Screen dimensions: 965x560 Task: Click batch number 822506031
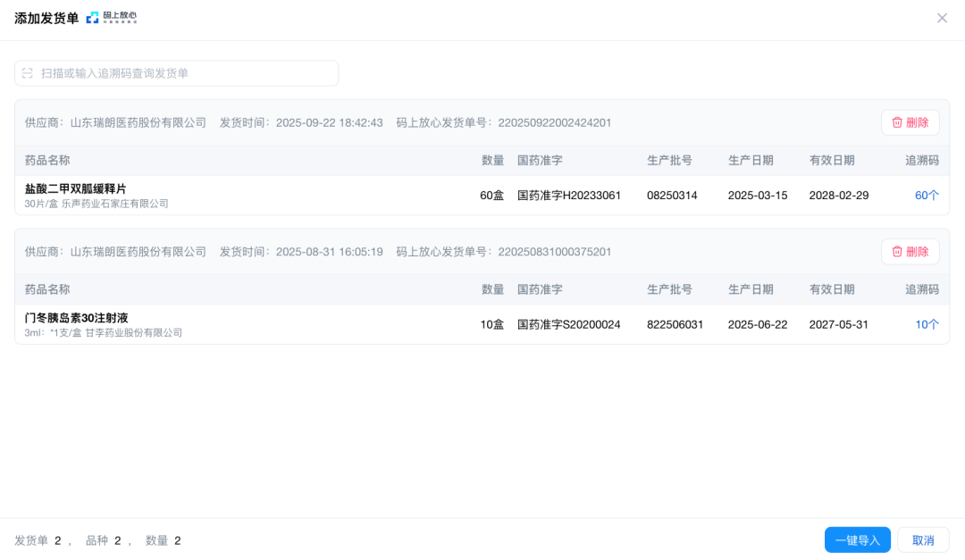click(675, 324)
